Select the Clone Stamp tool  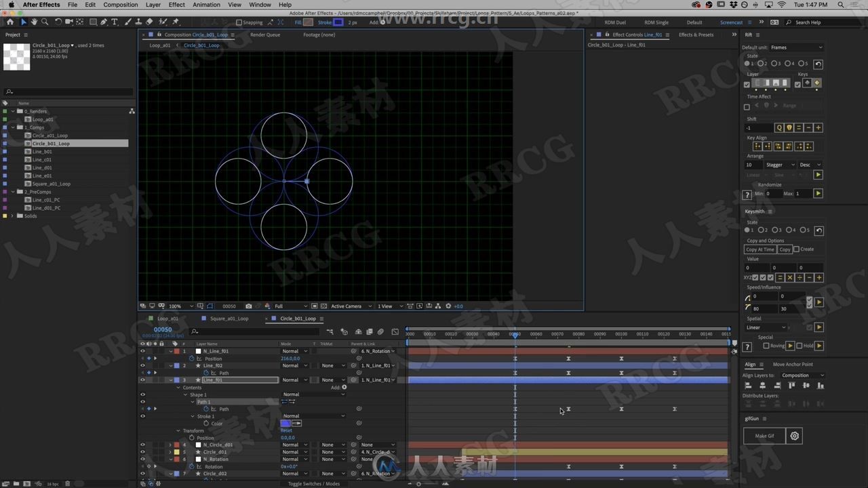139,22
